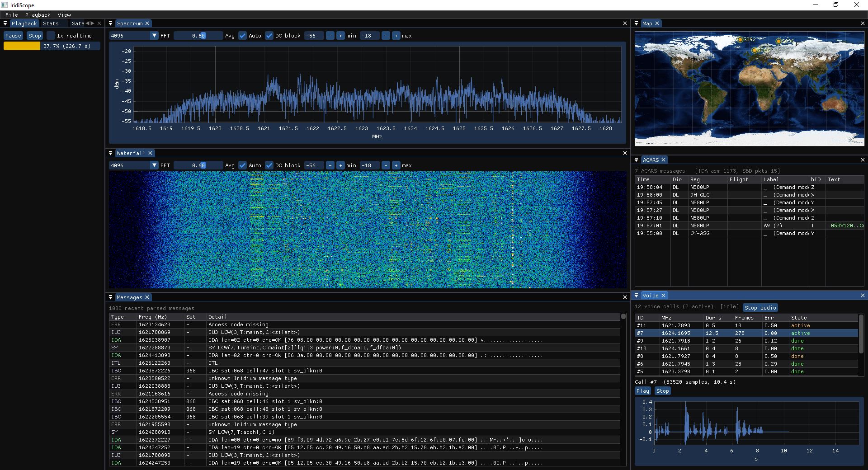Increase the Spectrum min level with plus button
The width and height of the screenshot is (868, 470).
tap(340, 36)
